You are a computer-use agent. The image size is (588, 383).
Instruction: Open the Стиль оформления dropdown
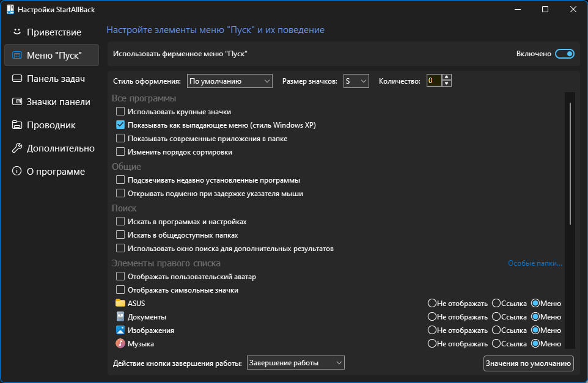pyautogui.click(x=229, y=81)
